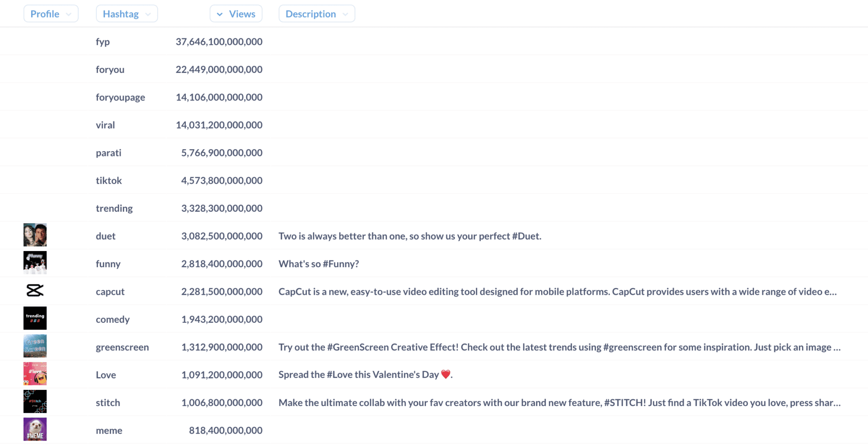Click the views value 14,031,200,000,000
Viewport: 868px width, 445px height.
point(219,125)
